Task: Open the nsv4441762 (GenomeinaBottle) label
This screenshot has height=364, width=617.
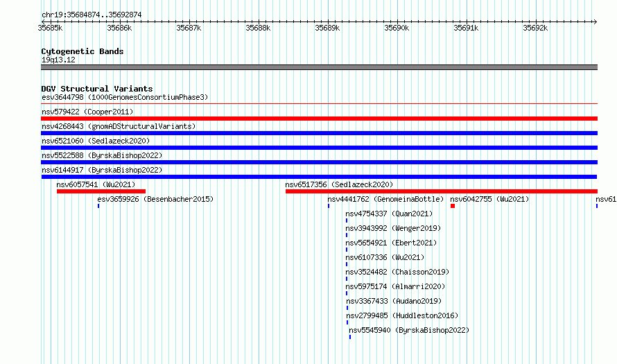Action: pyautogui.click(x=385, y=199)
